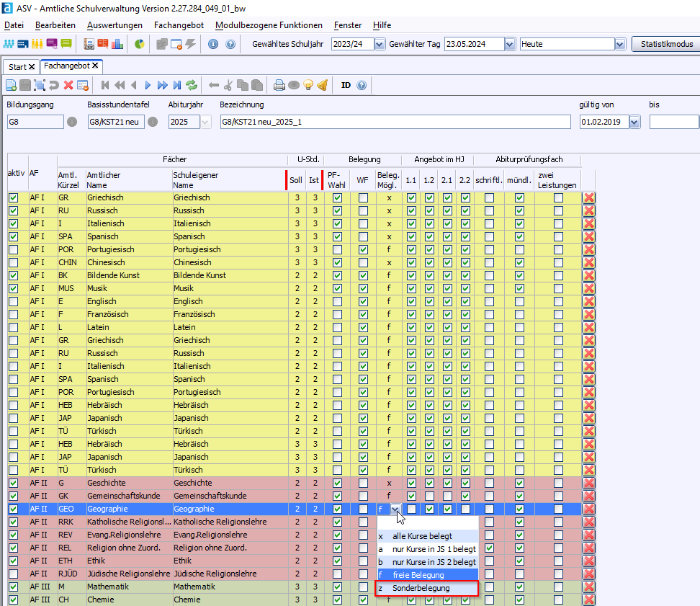Expand the gültig von date dropdown
This screenshot has height=606, width=700.
coord(634,122)
